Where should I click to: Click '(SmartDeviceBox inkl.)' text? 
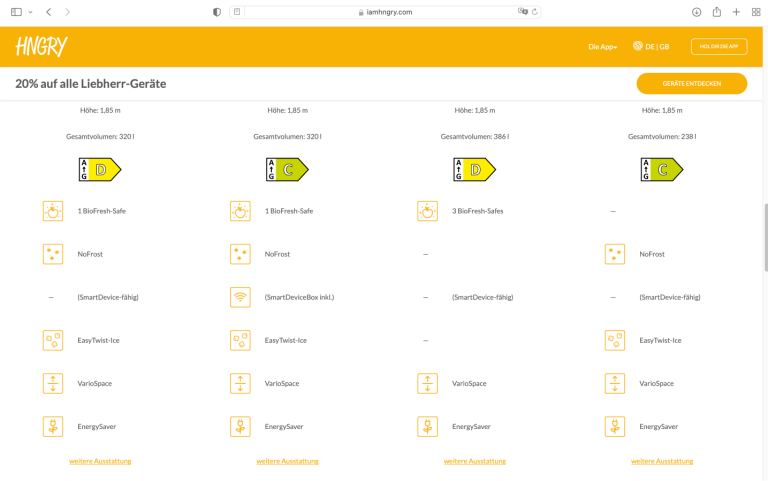click(x=299, y=297)
